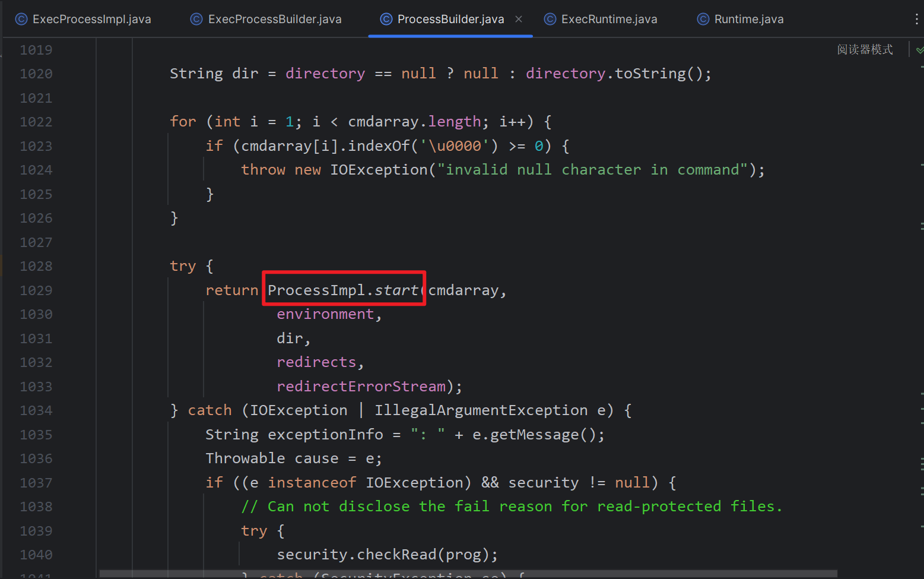
Task: Click line number 1022 in the gutter
Action: pyautogui.click(x=36, y=122)
